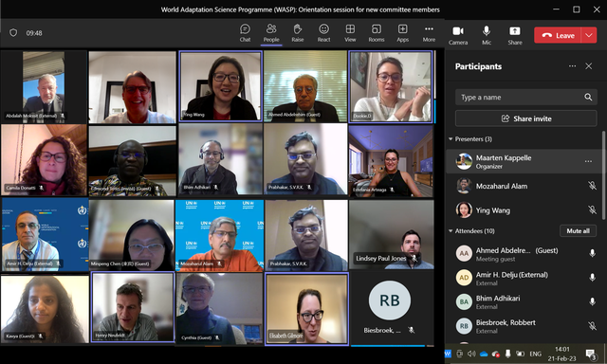Click the shield security icon

tap(13, 33)
